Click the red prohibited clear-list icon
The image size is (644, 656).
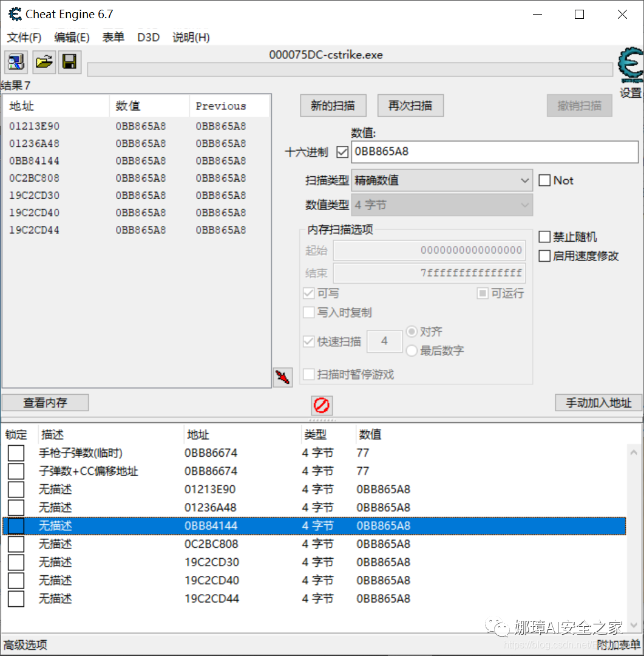[x=322, y=405]
